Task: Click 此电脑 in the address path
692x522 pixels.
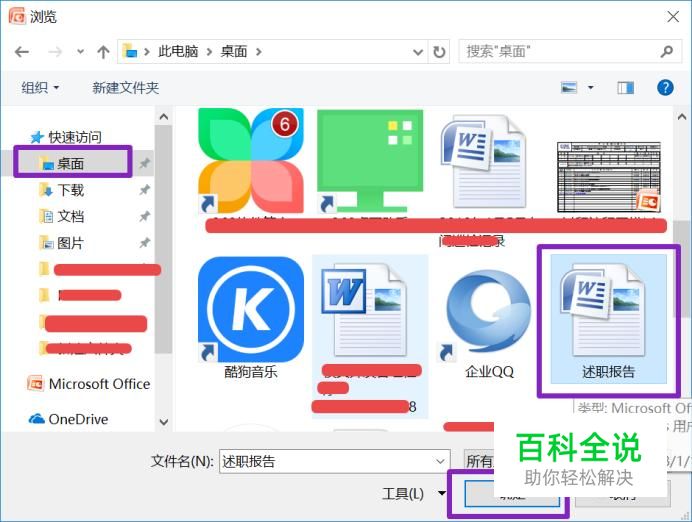Action: (x=178, y=52)
